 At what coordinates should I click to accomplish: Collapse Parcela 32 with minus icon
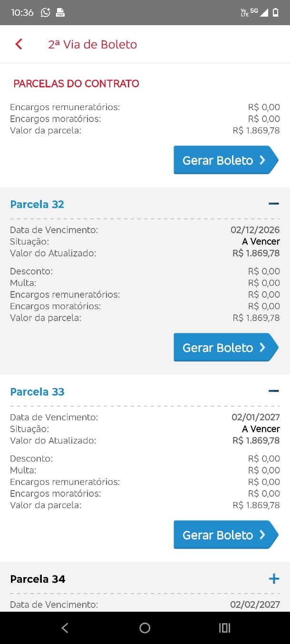pyautogui.click(x=273, y=204)
